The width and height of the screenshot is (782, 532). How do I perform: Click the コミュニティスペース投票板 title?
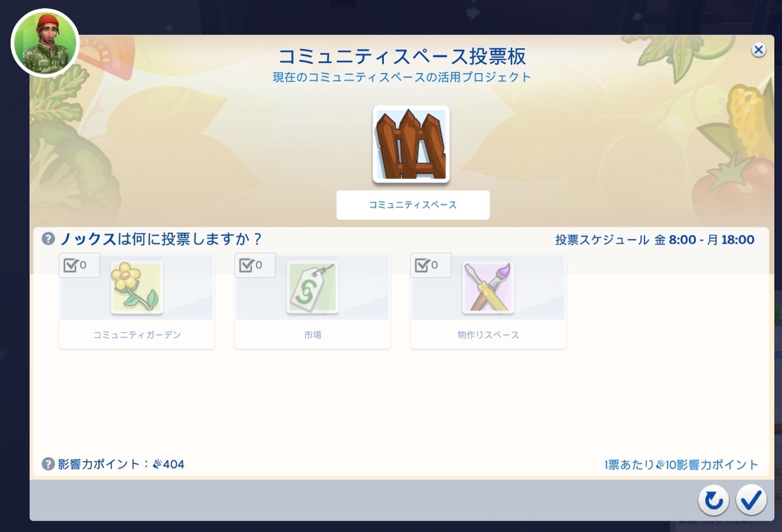pos(402,55)
